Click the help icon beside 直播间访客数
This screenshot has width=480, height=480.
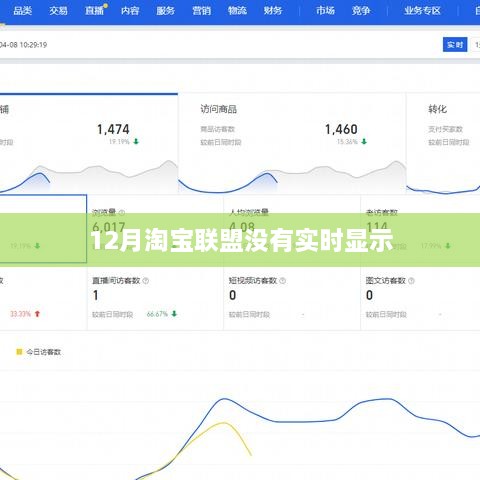[146, 281]
